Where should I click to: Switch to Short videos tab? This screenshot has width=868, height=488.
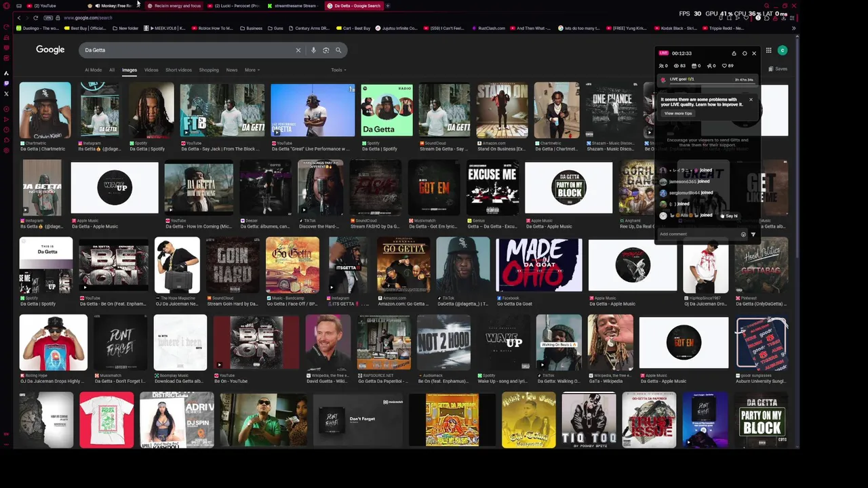click(178, 70)
